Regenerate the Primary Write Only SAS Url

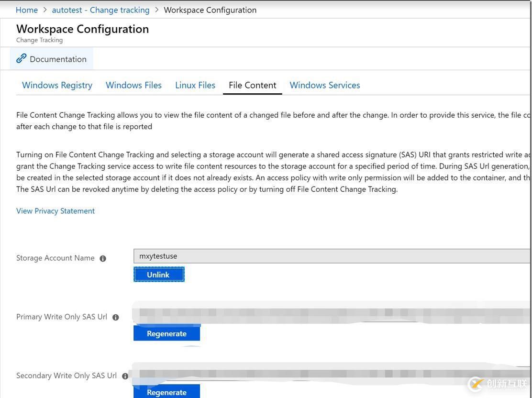click(166, 333)
